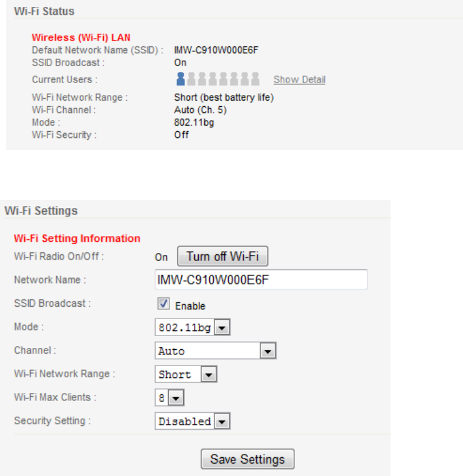
Task: Click the 'Wi-Fi Status' section title
Action: pyautogui.click(x=44, y=11)
